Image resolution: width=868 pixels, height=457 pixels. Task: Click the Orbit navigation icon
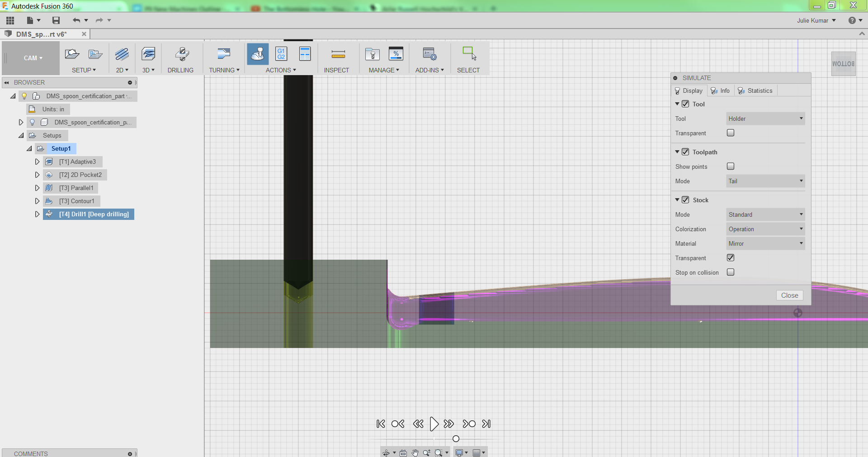(386, 453)
